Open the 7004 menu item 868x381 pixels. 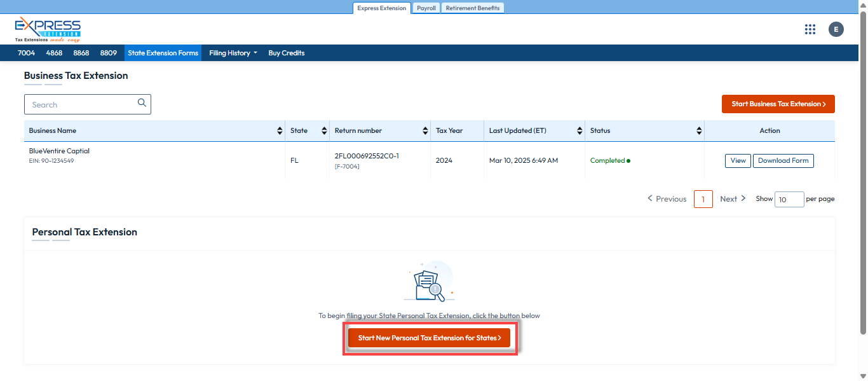pos(27,53)
